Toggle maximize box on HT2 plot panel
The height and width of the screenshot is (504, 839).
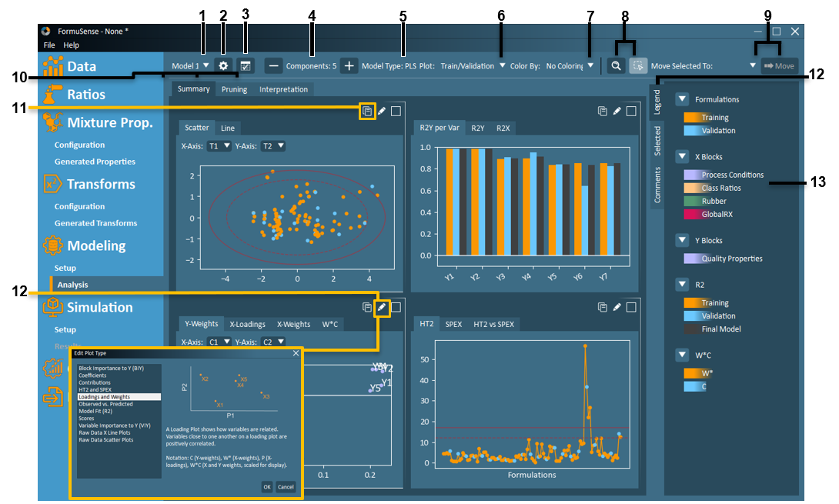click(630, 308)
